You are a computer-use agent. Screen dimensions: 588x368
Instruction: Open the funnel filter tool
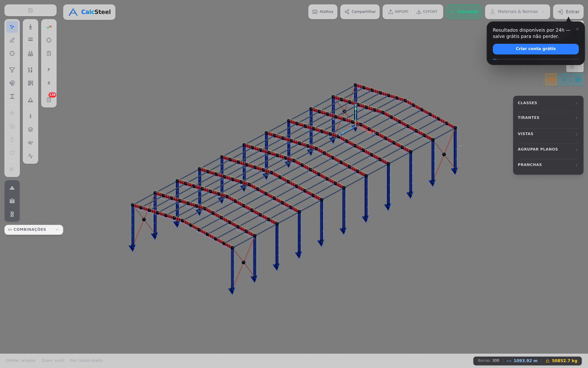(x=12, y=70)
